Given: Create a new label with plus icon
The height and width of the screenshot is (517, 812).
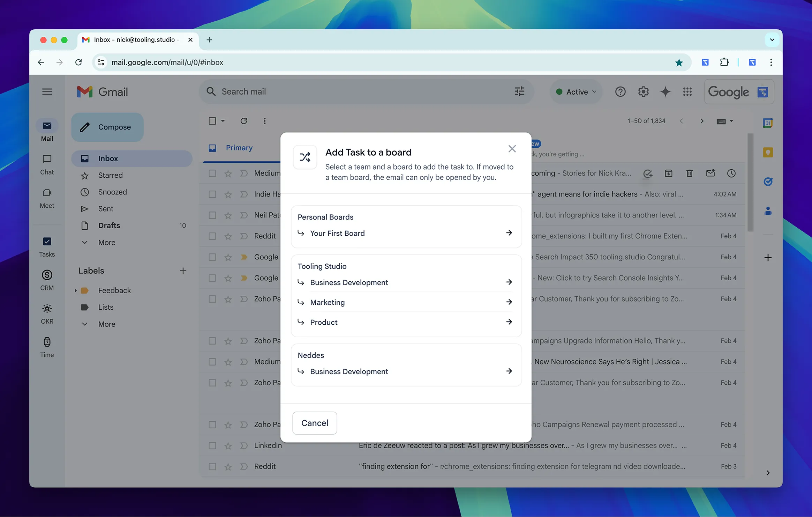Looking at the screenshot, I should click(183, 271).
